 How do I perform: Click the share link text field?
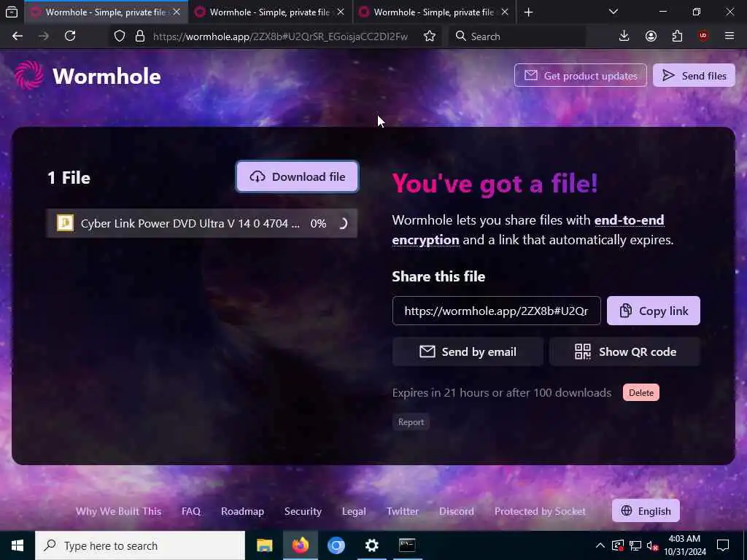(x=496, y=311)
